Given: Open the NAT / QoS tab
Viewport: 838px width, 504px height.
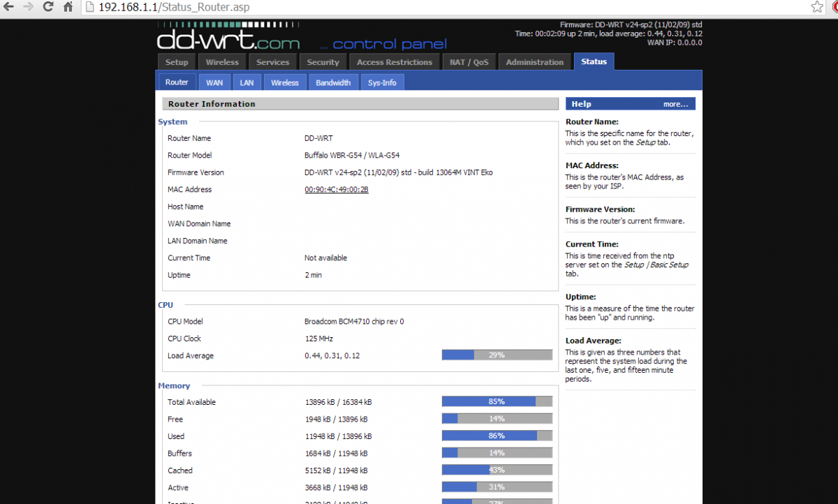Looking at the screenshot, I should (469, 62).
